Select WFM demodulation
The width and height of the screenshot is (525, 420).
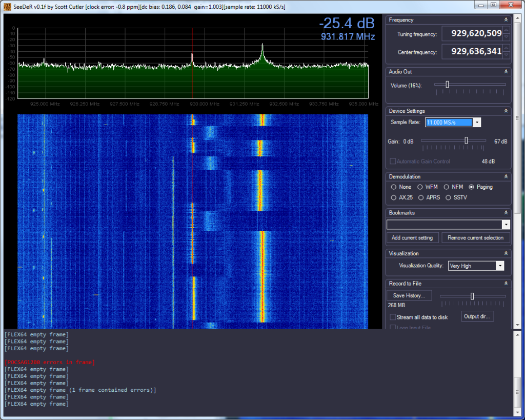point(420,187)
